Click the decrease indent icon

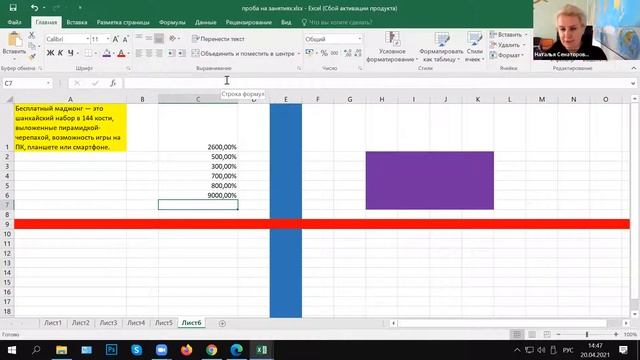pyautogui.click(x=171, y=53)
